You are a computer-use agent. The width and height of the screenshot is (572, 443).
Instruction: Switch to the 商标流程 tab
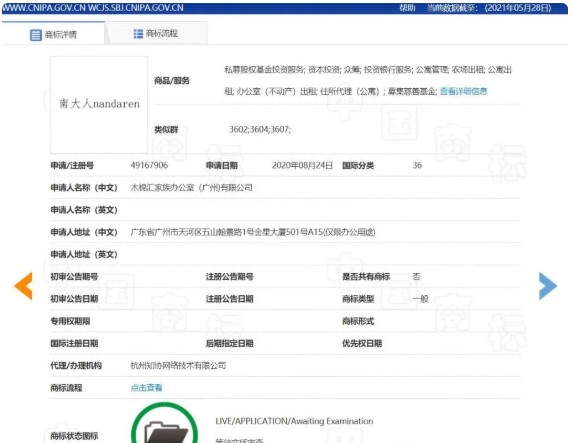coord(156,34)
